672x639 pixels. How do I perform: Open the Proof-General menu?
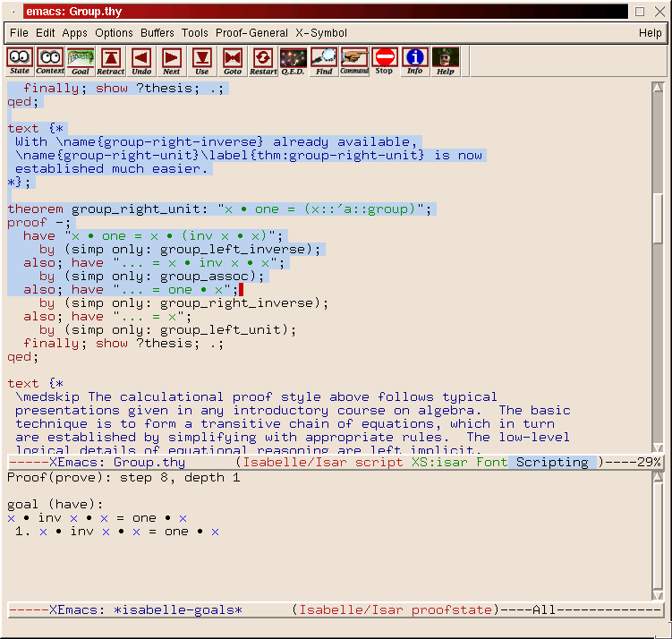point(251,33)
